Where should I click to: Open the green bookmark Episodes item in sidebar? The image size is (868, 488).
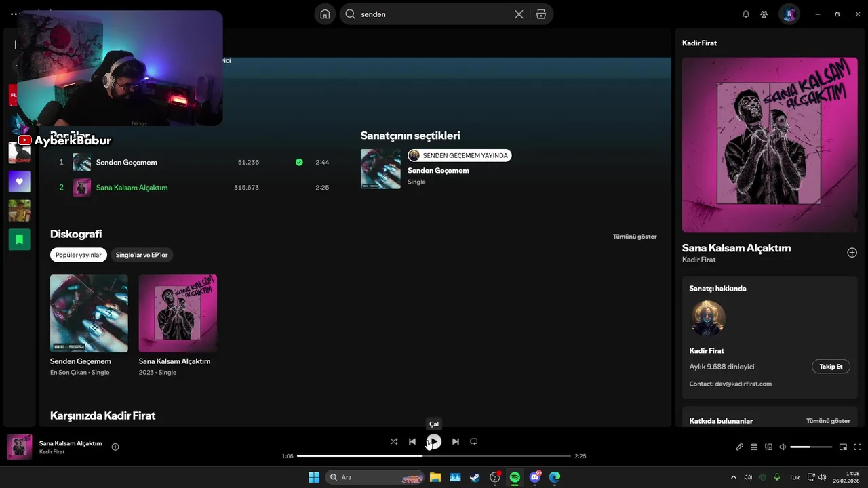19,239
